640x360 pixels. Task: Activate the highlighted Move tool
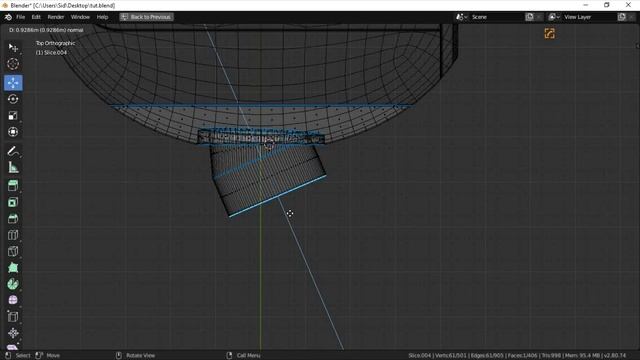[13, 83]
